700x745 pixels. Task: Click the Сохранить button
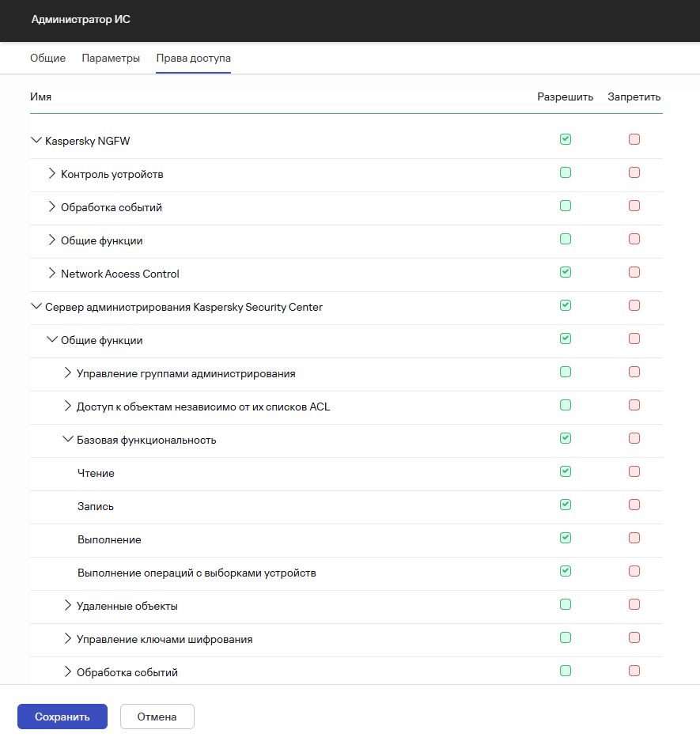pos(62,717)
